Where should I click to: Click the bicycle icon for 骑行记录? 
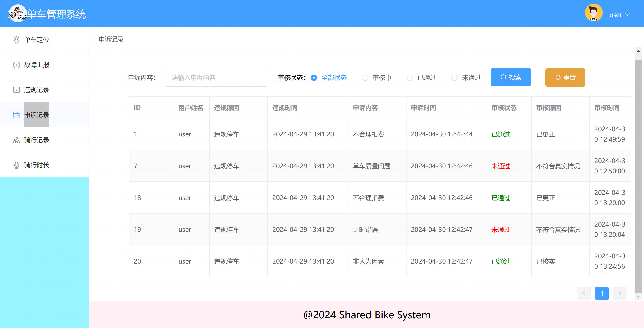[x=17, y=140]
